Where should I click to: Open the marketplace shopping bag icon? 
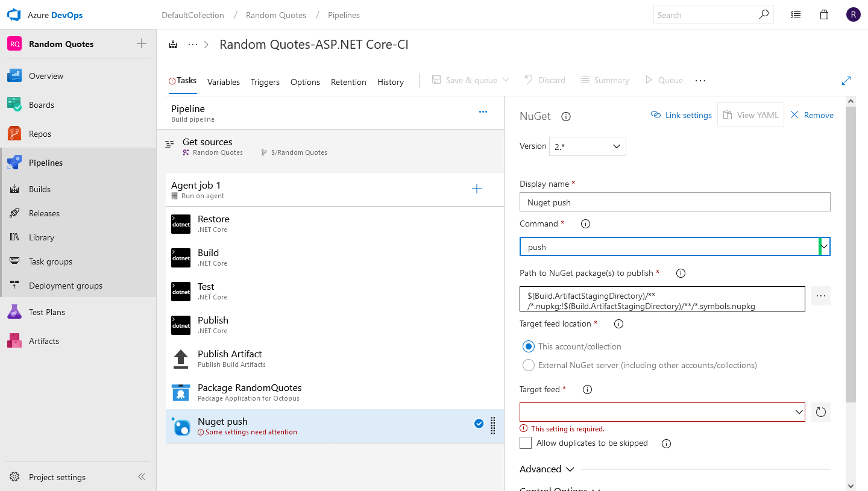pyautogui.click(x=825, y=15)
